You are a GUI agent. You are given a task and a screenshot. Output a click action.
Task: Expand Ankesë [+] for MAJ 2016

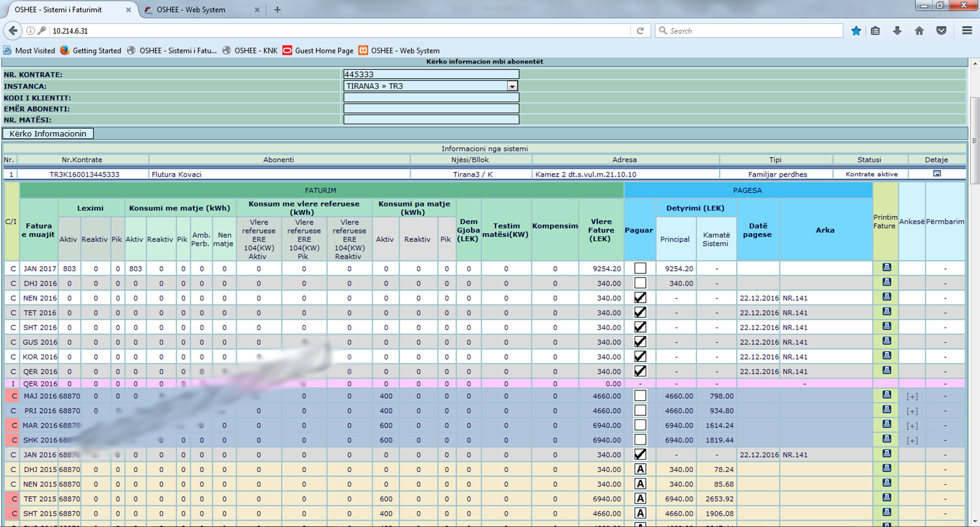tap(912, 397)
